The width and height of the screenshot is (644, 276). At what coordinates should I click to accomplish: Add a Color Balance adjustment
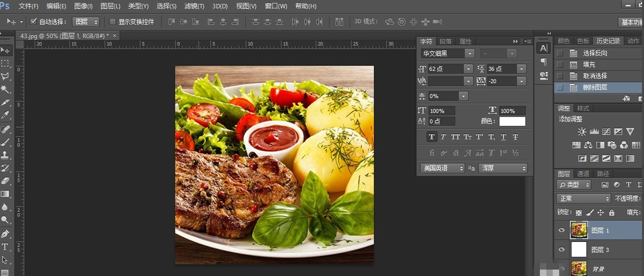tap(588, 145)
